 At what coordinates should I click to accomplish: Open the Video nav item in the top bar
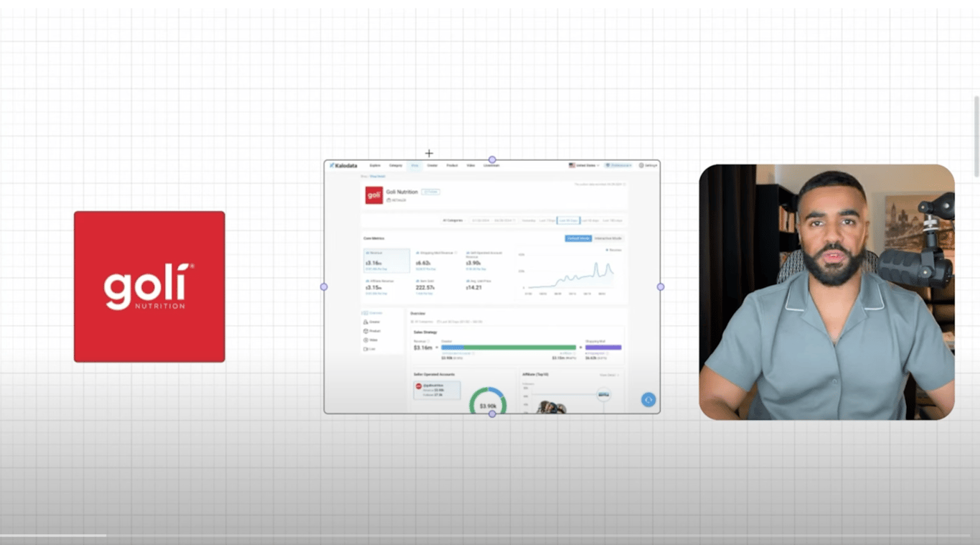tap(471, 165)
